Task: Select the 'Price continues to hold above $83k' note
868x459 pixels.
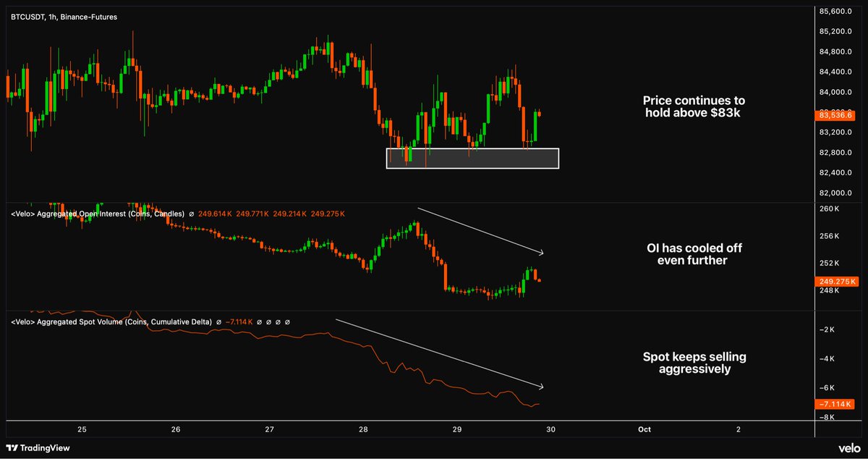Action: point(694,106)
